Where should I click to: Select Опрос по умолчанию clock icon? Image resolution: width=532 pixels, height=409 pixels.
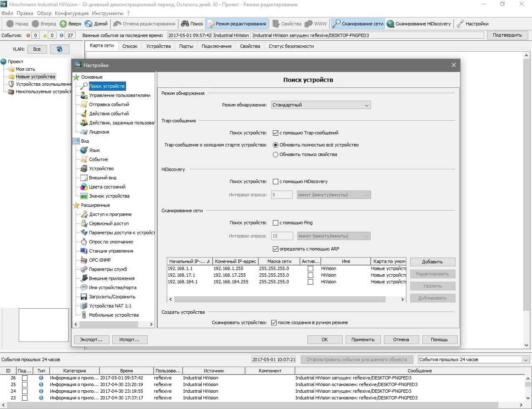84,242
